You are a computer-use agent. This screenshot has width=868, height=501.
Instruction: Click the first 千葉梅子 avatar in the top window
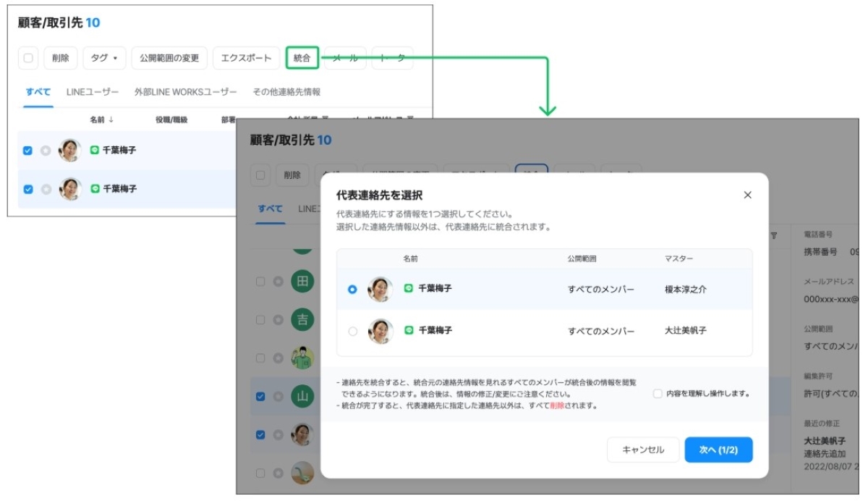pos(70,150)
